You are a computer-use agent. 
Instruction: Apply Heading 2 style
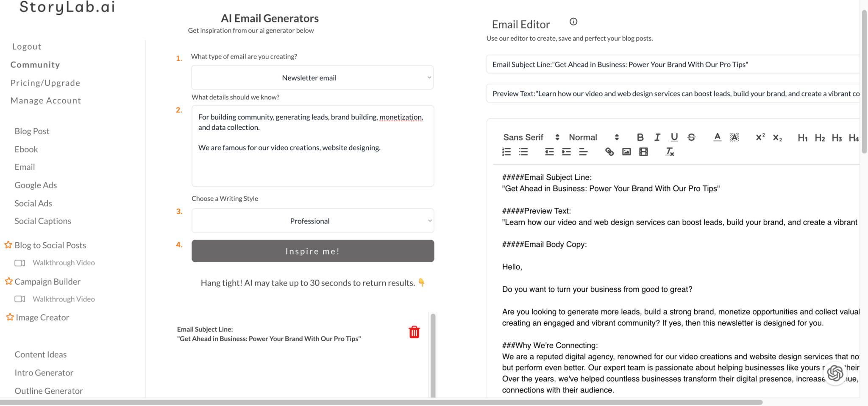[820, 138]
